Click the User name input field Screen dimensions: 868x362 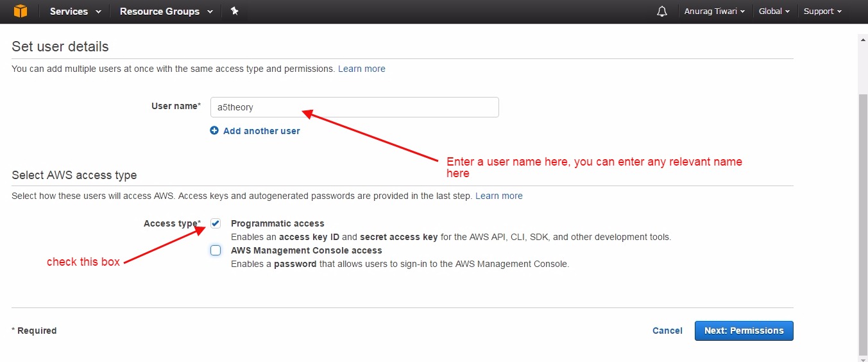pyautogui.click(x=354, y=107)
